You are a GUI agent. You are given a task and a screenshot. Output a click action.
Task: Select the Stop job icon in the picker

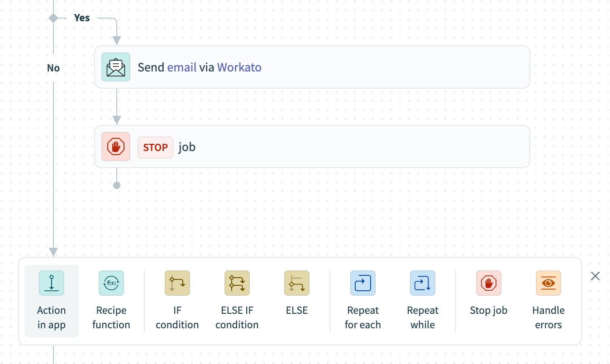point(488,283)
